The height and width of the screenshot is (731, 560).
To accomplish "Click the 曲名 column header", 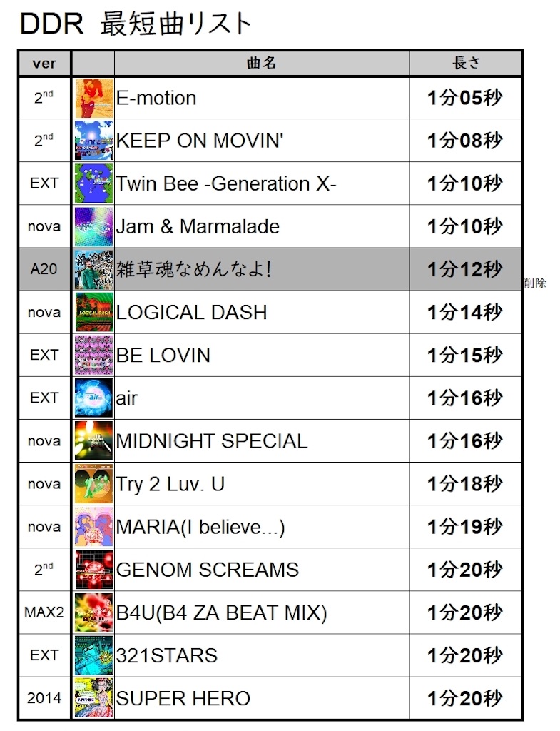I will pyautogui.click(x=262, y=63).
